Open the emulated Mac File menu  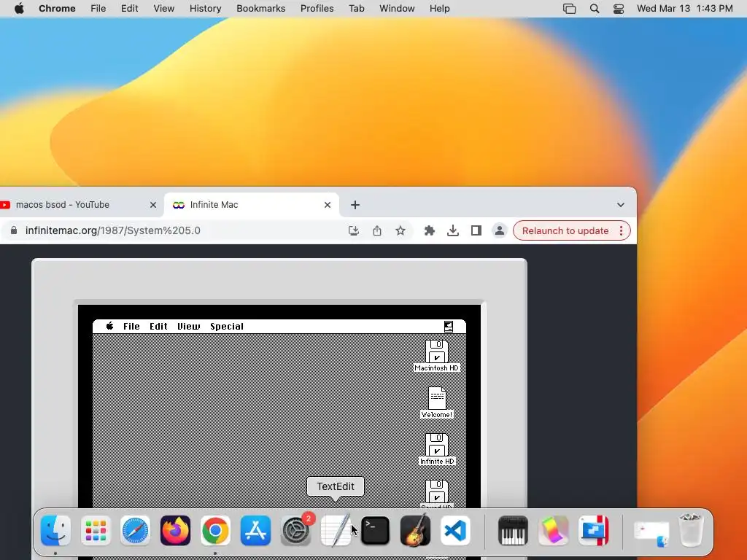131,326
